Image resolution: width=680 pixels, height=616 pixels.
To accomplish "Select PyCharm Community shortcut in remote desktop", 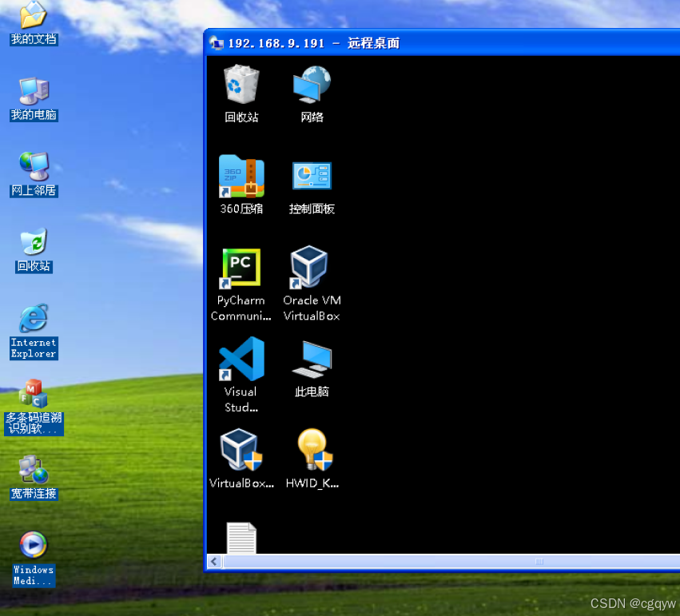I will [x=241, y=268].
